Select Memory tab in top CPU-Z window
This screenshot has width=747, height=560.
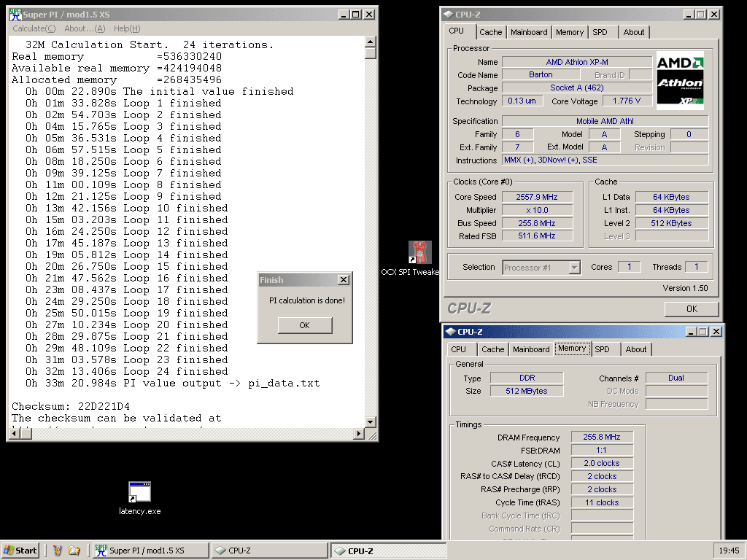point(569,32)
